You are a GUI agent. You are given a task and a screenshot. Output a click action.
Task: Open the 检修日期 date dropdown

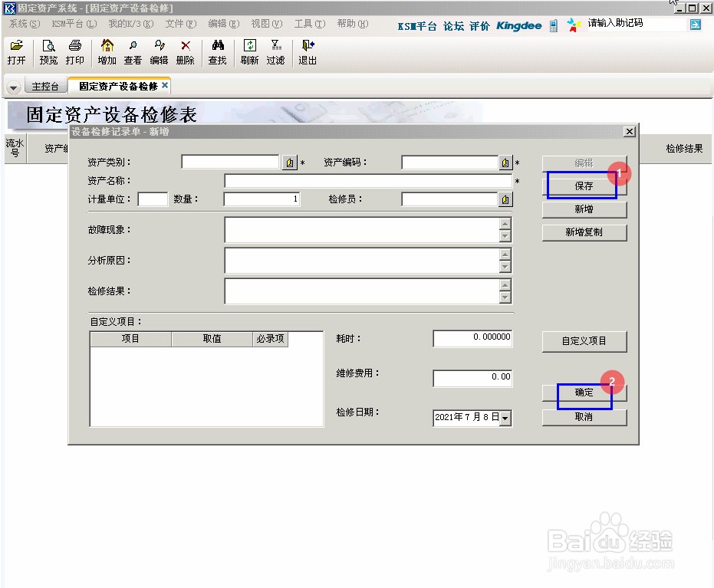click(505, 418)
